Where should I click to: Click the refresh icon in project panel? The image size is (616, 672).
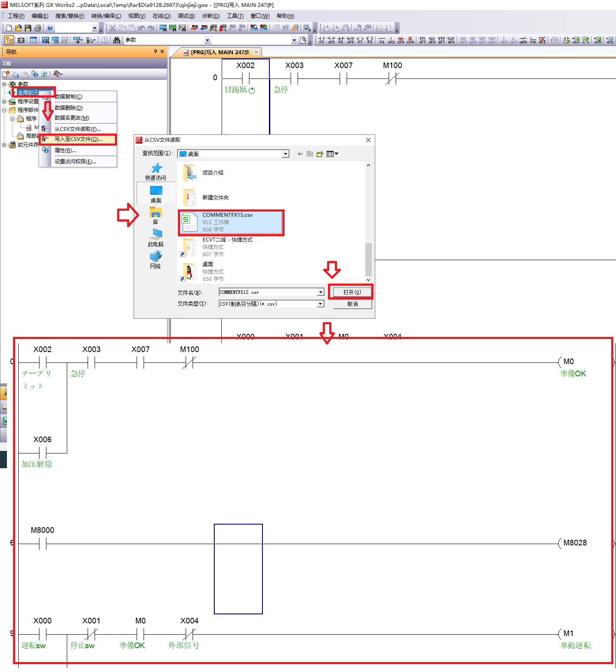[x=44, y=74]
